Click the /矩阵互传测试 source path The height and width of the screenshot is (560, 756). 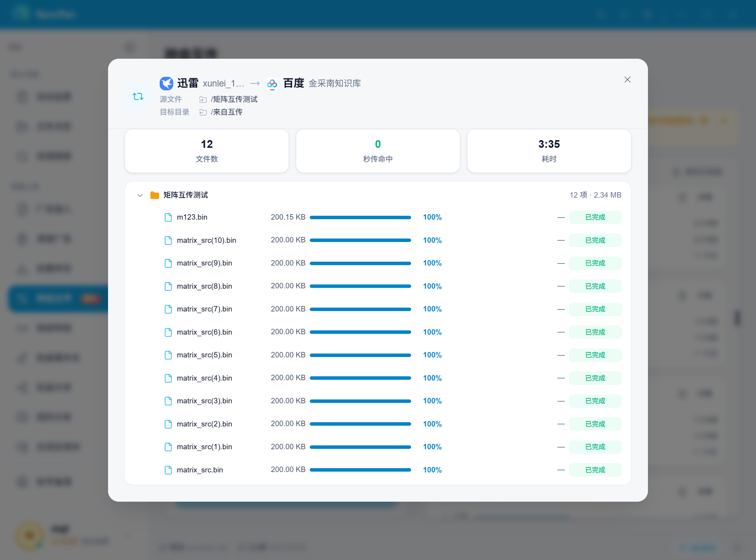coord(234,100)
